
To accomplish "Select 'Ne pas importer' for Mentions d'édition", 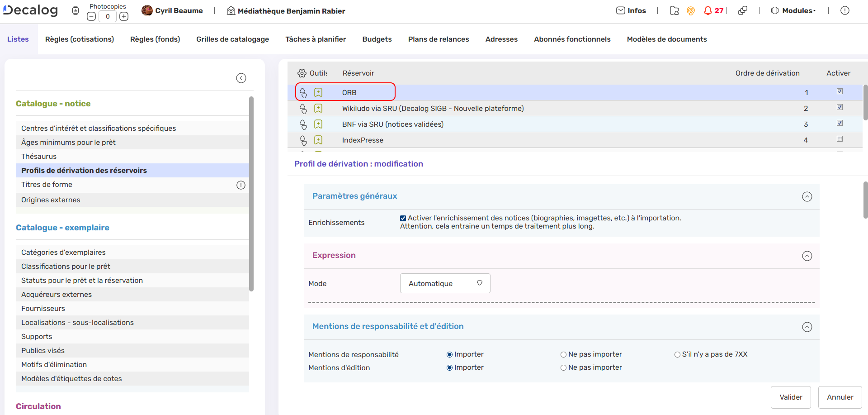I will pos(563,367).
